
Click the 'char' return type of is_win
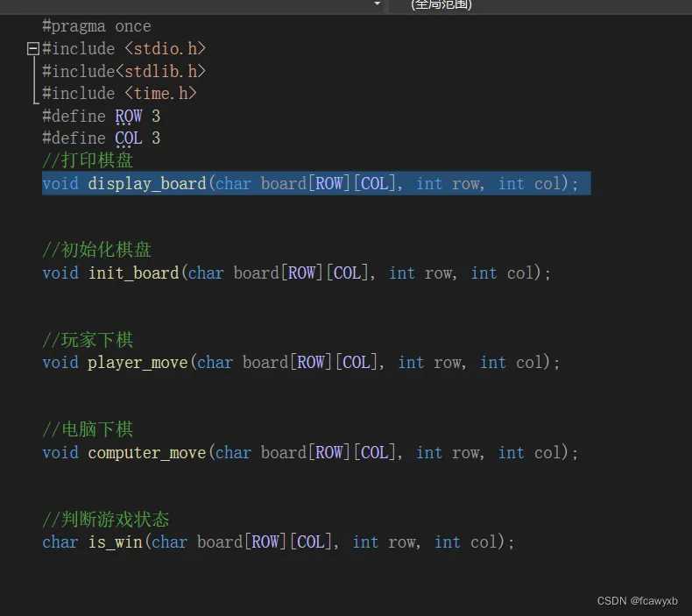click(60, 542)
